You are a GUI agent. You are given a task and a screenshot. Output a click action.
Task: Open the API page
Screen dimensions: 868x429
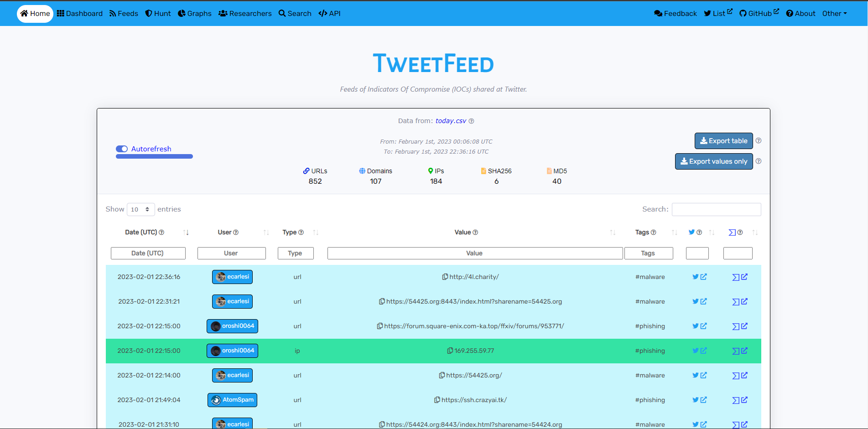(x=329, y=14)
